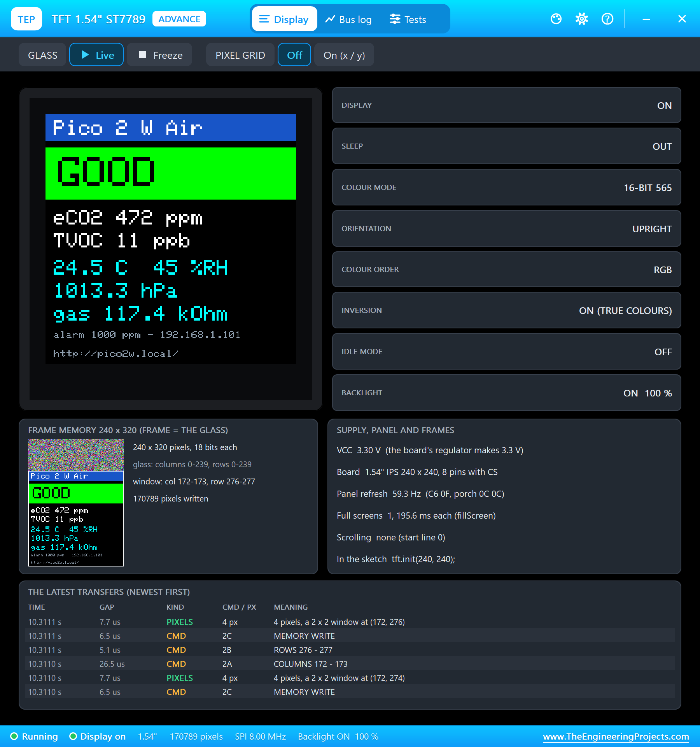Click the ORIENTATION UPRIGHT row
Screen dimensions: 700x747
pos(506,229)
